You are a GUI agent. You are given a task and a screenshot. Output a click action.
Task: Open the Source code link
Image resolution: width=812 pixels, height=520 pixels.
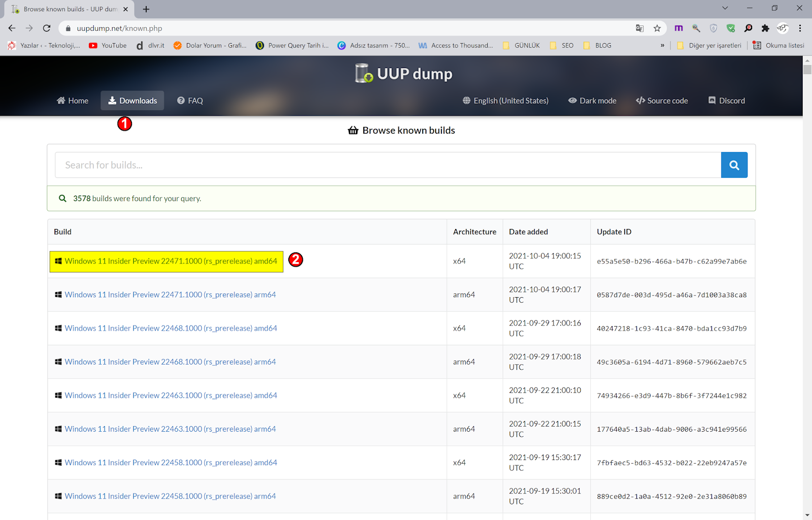pos(662,101)
